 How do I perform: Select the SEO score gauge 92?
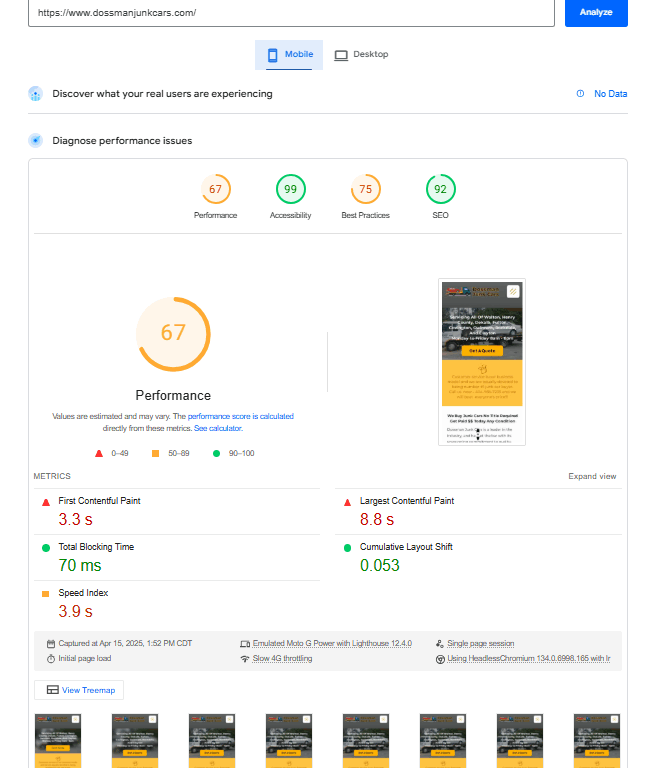pyautogui.click(x=440, y=189)
